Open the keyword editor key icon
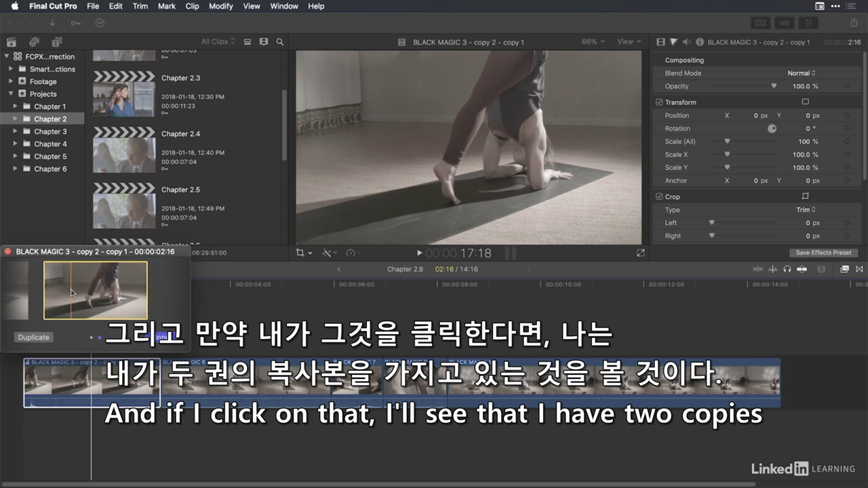Viewport: 868px width, 488px height. pyautogui.click(x=75, y=23)
